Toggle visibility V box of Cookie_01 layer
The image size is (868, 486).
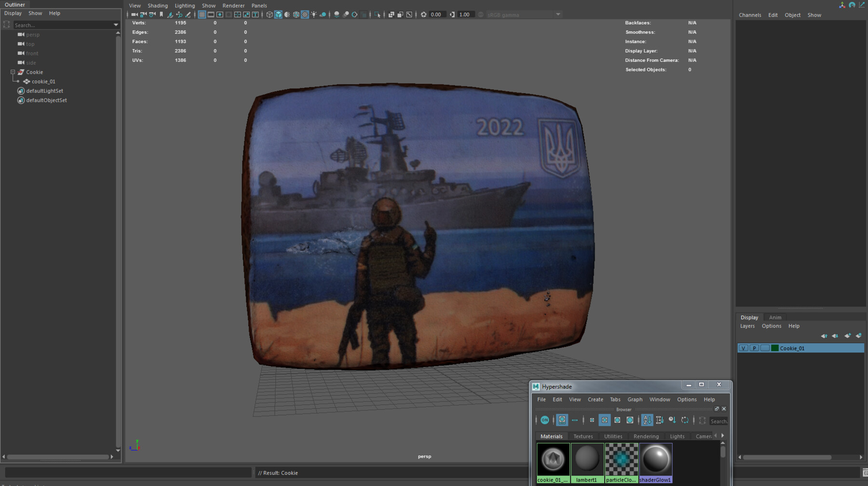click(x=743, y=348)
